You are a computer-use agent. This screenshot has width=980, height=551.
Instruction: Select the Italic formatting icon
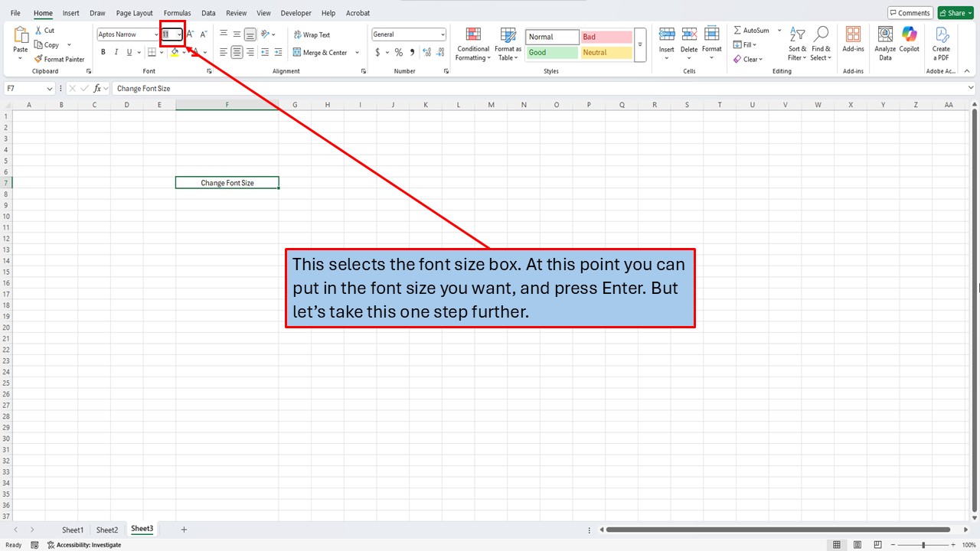[x=116, y=52]
